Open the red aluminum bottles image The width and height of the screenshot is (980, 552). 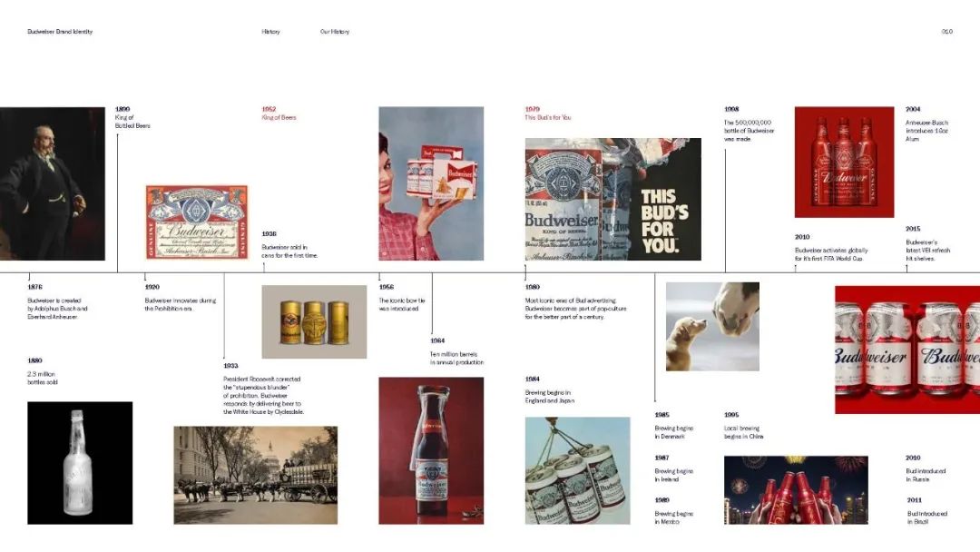pos(844,162)
